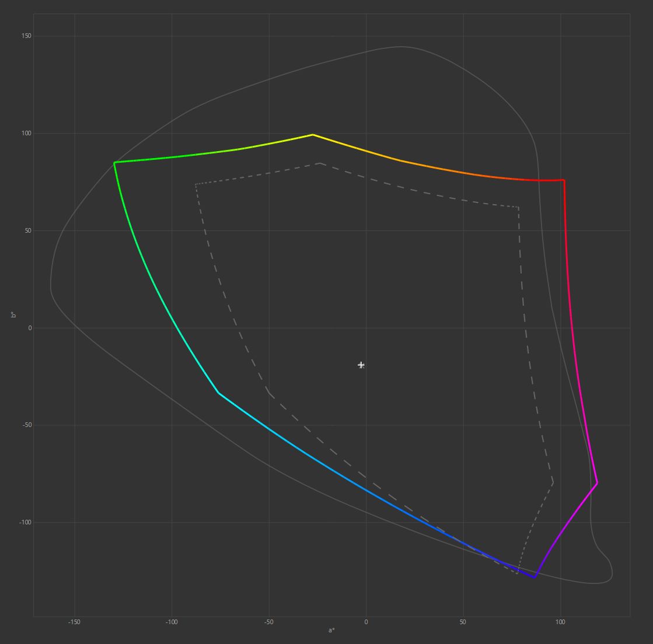Screen dimensions: 653x644
Task: Click the blue vertex of the colored gamut
Action: (x=535, y=577)
